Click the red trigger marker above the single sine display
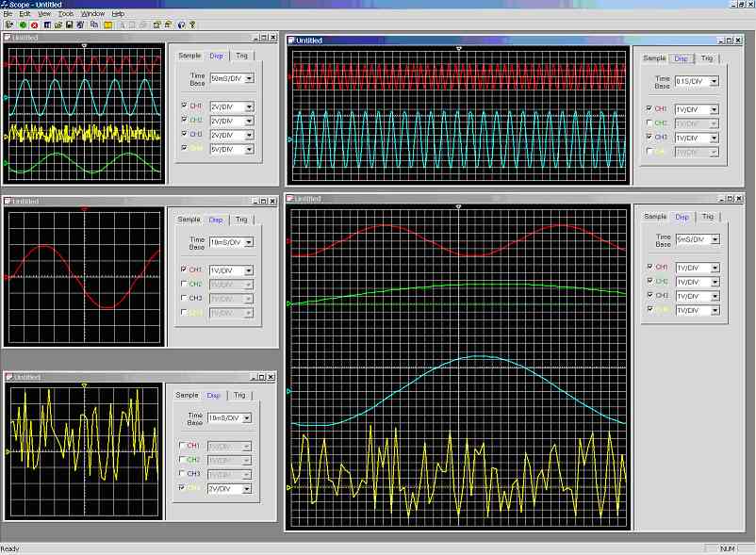756x555 pixels. click(x=85, y=208)
